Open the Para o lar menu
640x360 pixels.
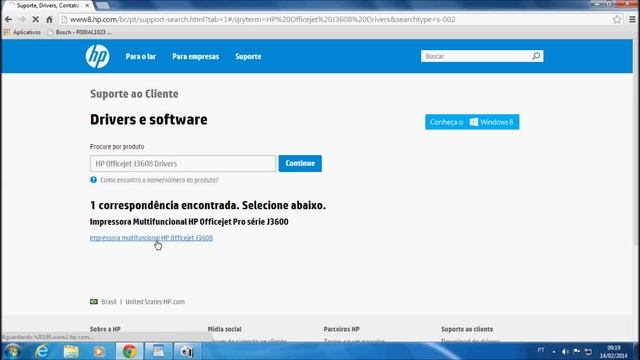[x=140, y=56]
